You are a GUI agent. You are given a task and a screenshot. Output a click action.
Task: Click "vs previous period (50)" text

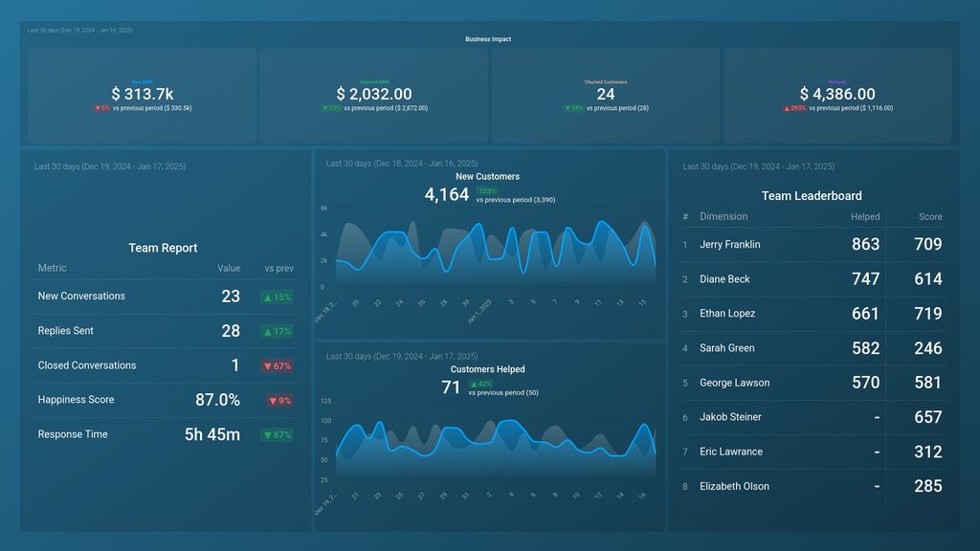503,393
